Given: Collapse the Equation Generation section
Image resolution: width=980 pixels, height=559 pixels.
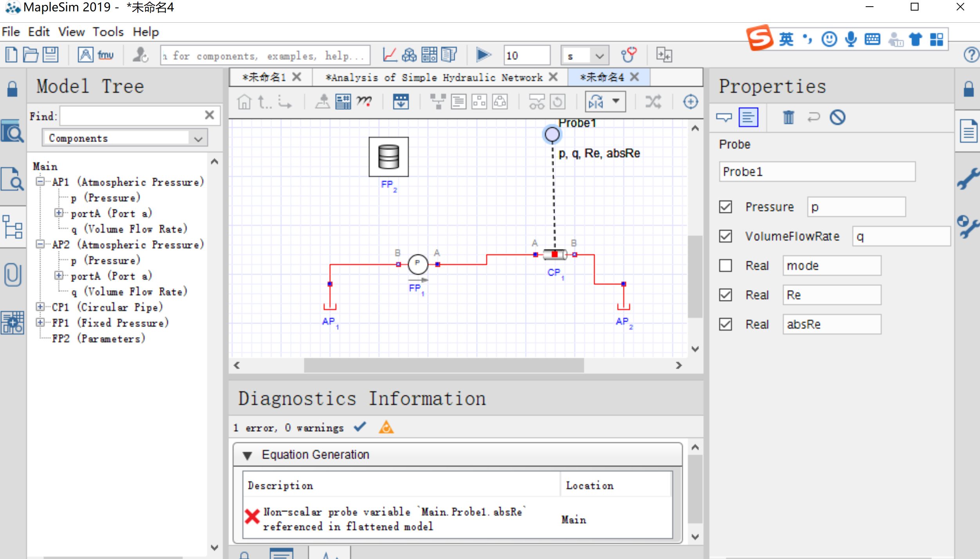Looking at the screenshot, I should point(247,455).
